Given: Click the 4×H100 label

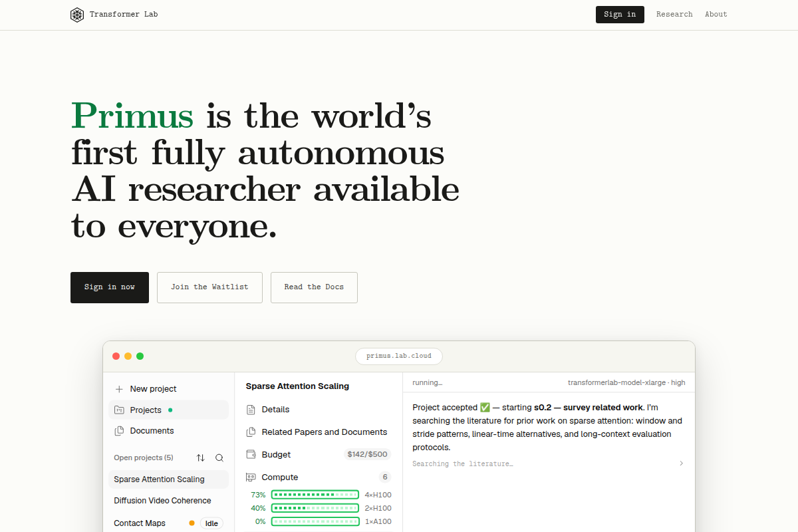Looking at the screenshot, I should pyautogui.click(x=378, y=495).
